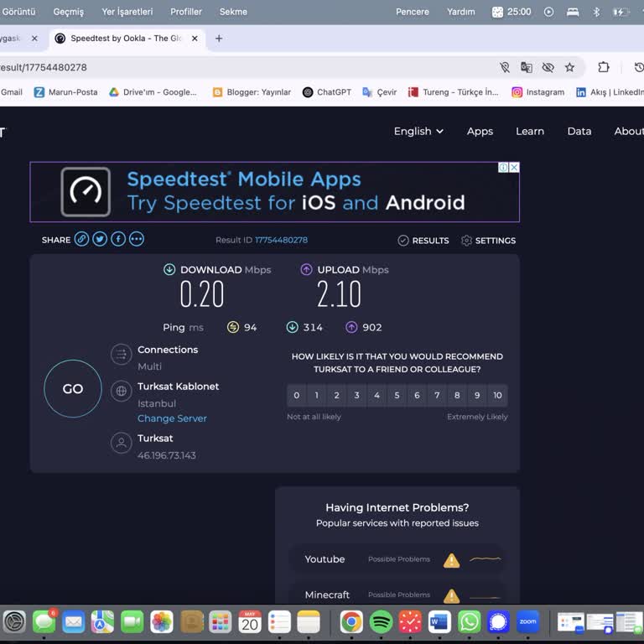
Task: Open Blogger: Yayınlar bookmark
Action: (x=252, y=92)
